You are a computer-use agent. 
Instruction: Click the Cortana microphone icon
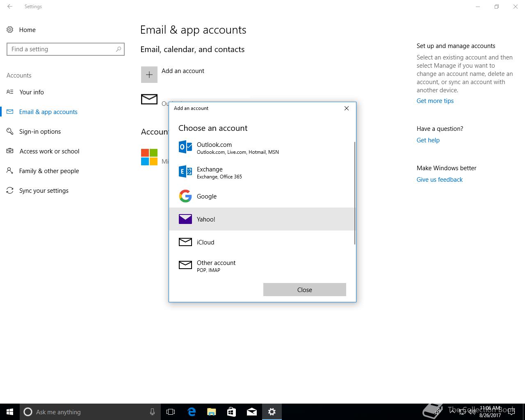click(152, 412)
